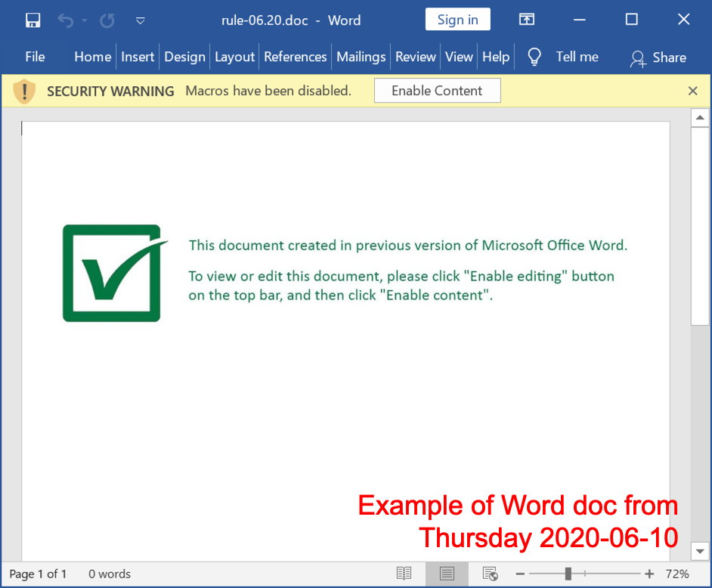Viewport: 712px width, 588px height.
Task: Switch to the Home tab
Action: (x=93, y=57)
